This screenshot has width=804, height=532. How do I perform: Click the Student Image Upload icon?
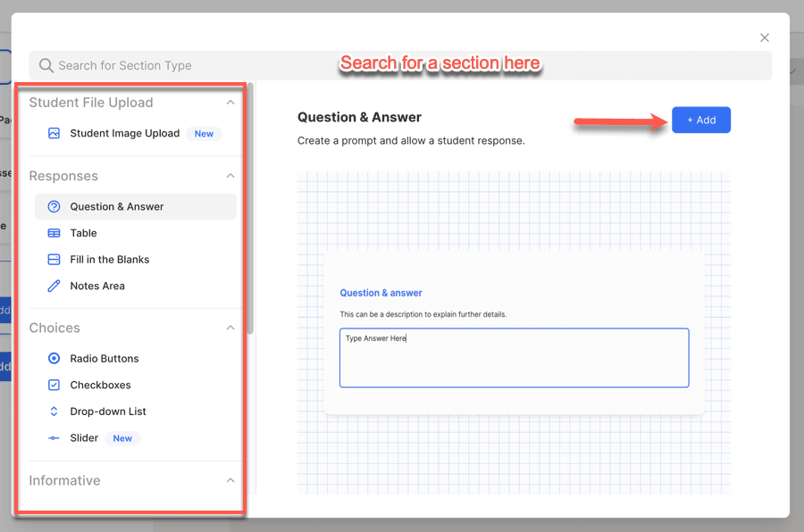(54, 134)
